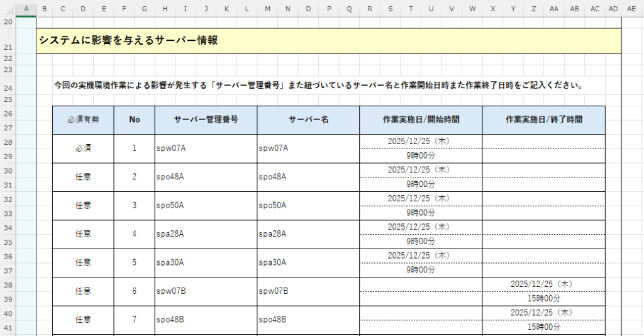Click the サーバー管理番号 header cell
The width and height of the screenshot is (644, 336).
pyautogui.click(x=206, y=120)
